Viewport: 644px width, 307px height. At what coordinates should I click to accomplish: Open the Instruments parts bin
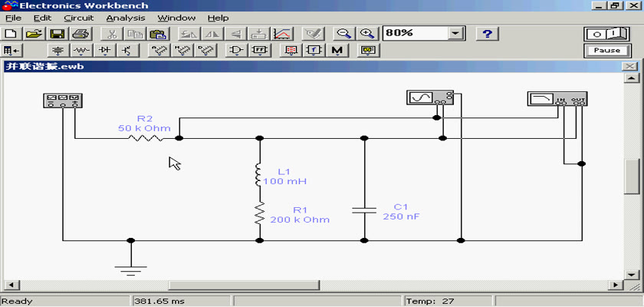coord(369,51)
